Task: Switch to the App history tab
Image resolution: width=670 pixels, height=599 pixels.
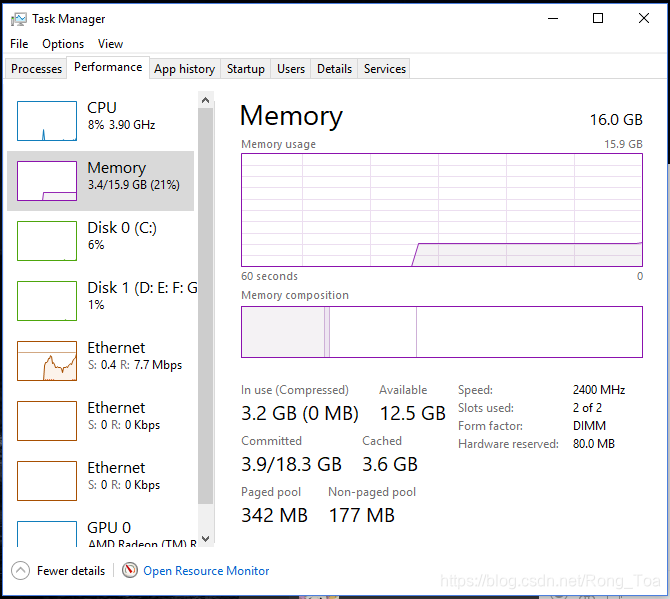Action: (x=185, y=68)
